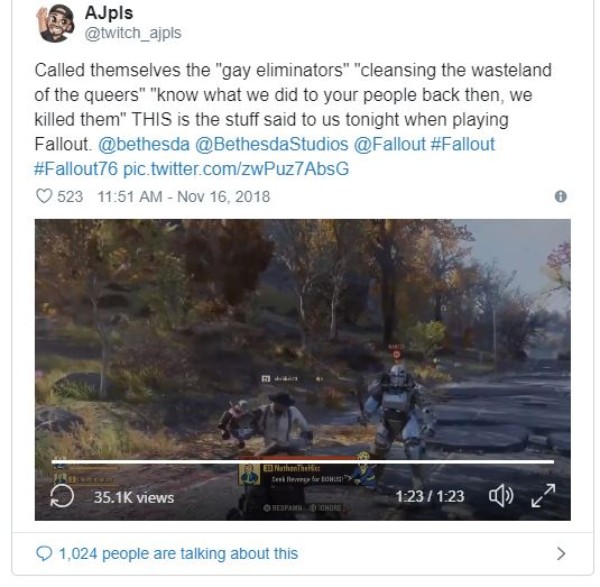This screenshot has height=587, width=600.
Task: Open the @twitch_ajpls handle
Action: (x=133, y=33)
